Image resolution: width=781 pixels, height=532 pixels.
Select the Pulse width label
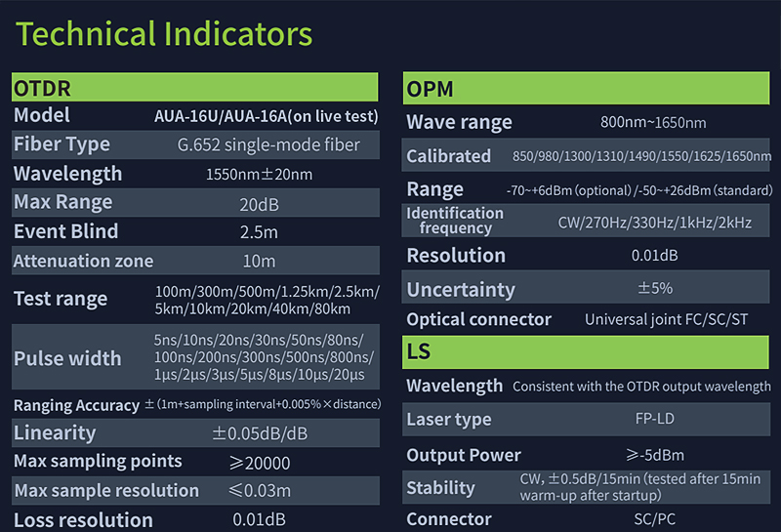tap(67, 358)
